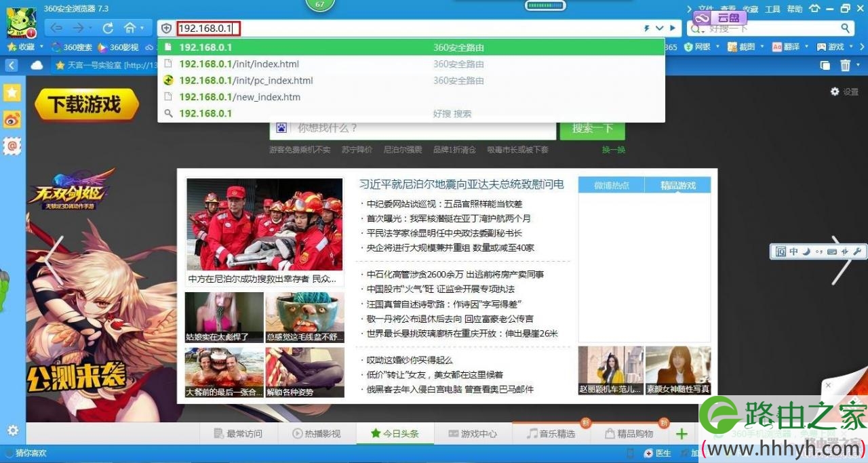Open the 帮助 menu
The image size is (868, 463).
point(794,9)
